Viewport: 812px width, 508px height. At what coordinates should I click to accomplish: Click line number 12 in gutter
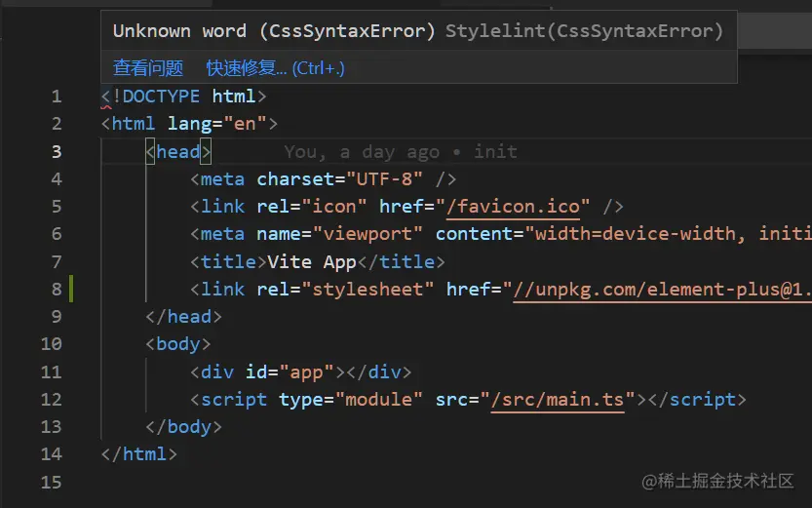pyautogui.click(x=52, y=400)
